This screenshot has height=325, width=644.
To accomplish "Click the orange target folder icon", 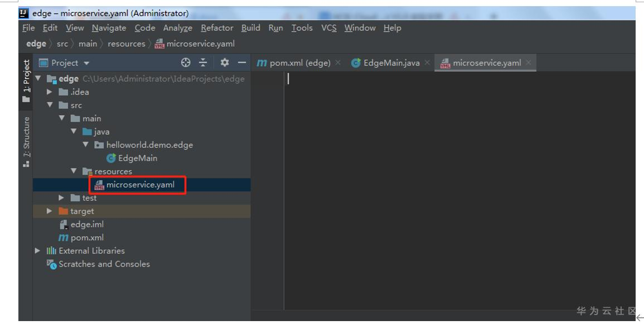I will click(63, 211).
